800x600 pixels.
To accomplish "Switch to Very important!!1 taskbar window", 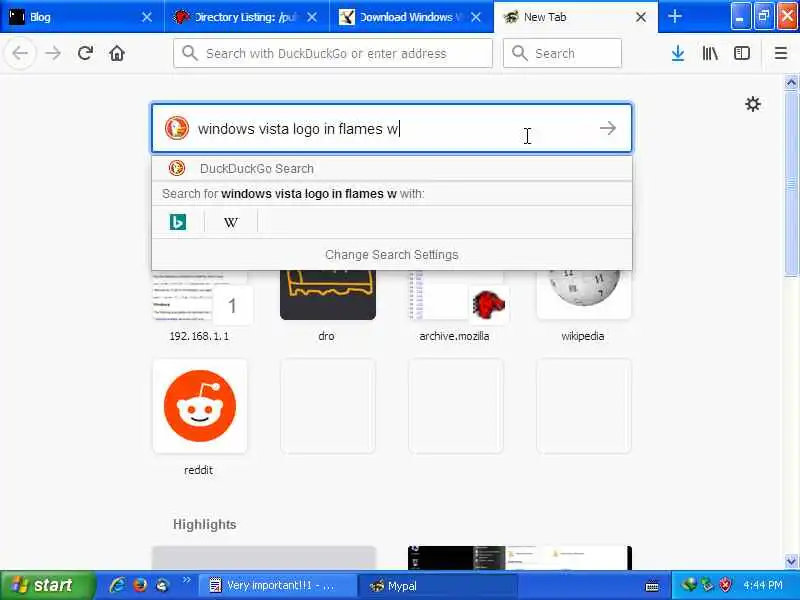I will (x=278, y=585).
